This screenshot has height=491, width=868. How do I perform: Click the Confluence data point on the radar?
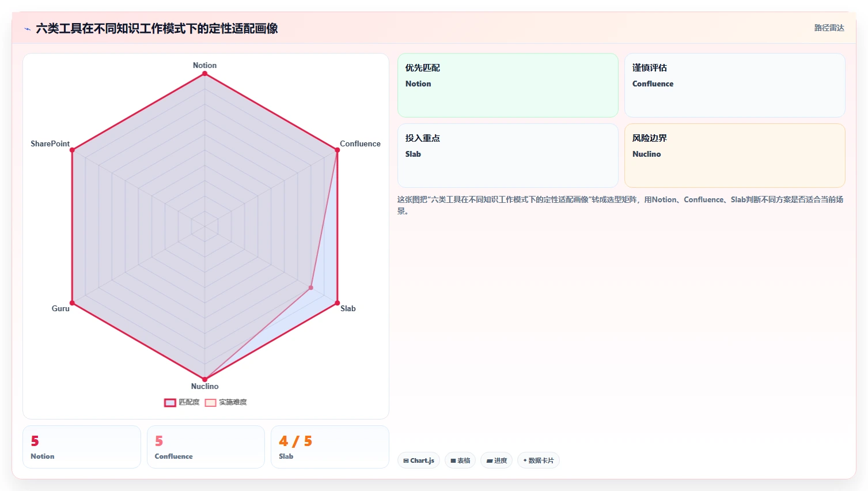tap(337, 150)
